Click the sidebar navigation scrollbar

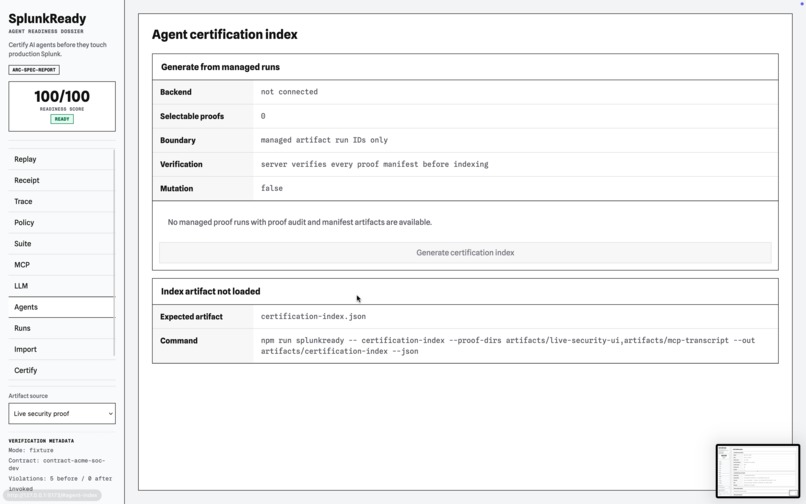tap(114, 252)
